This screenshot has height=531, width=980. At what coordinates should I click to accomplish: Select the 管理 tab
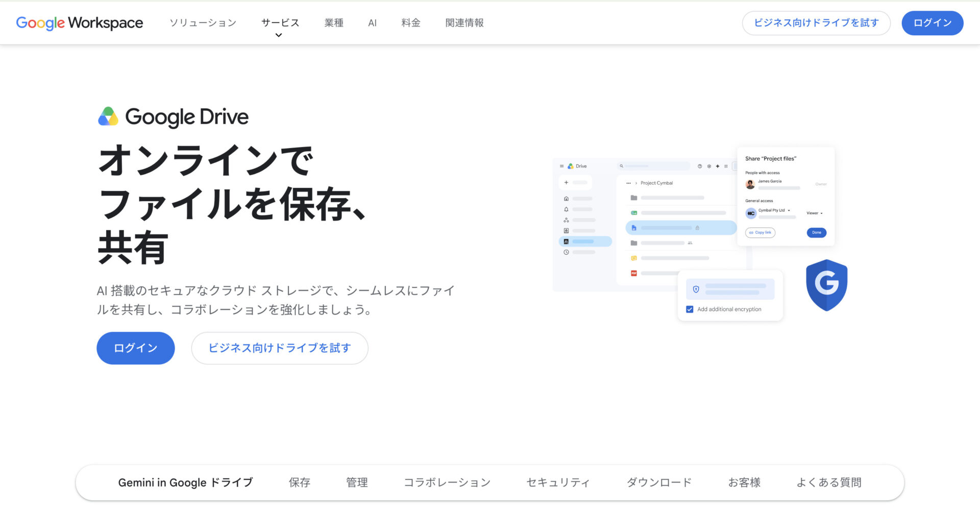(357, 482)
